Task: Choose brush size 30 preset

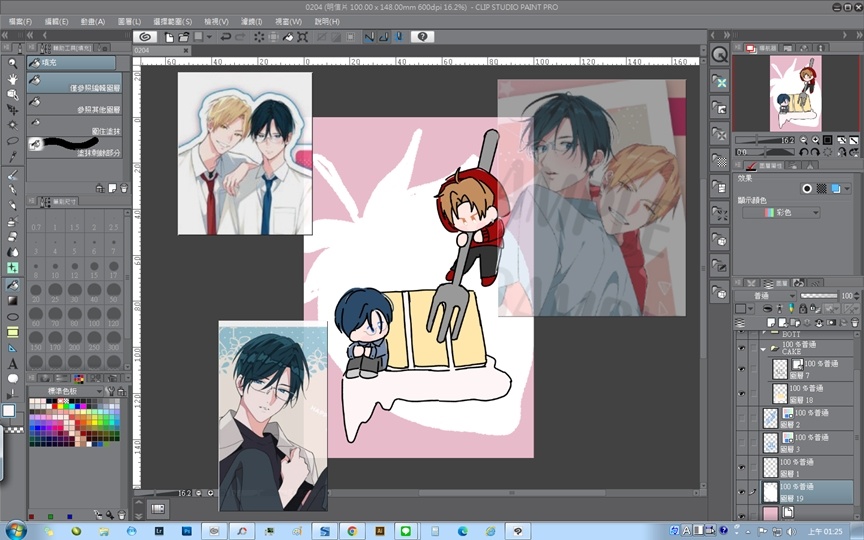Action: [75, 293]
